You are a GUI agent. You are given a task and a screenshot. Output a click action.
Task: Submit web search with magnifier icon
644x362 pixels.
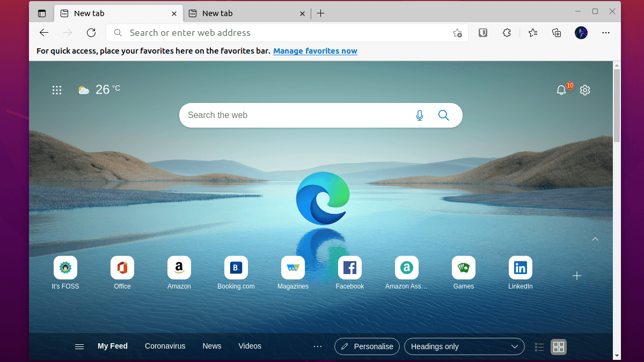[x=443, y=115]
